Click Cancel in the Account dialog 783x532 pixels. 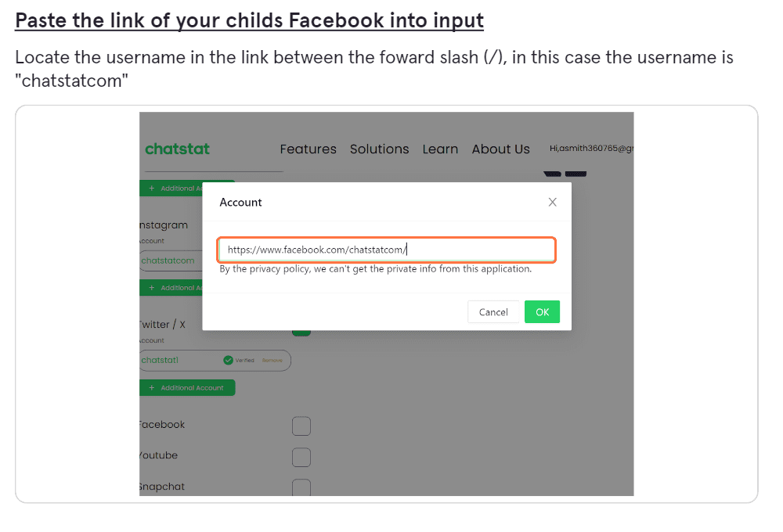click(x=493, y=312)
